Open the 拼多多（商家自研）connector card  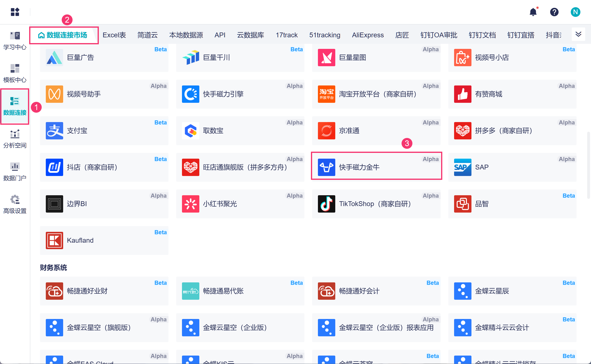(x=512, y=131)
